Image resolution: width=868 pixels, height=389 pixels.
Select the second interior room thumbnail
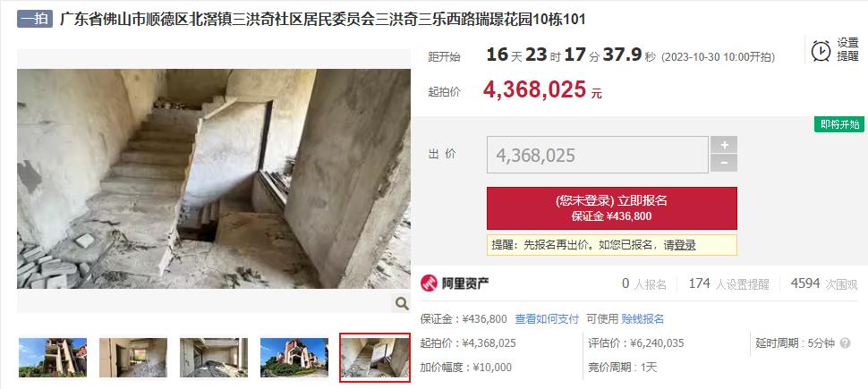(132, 358)
